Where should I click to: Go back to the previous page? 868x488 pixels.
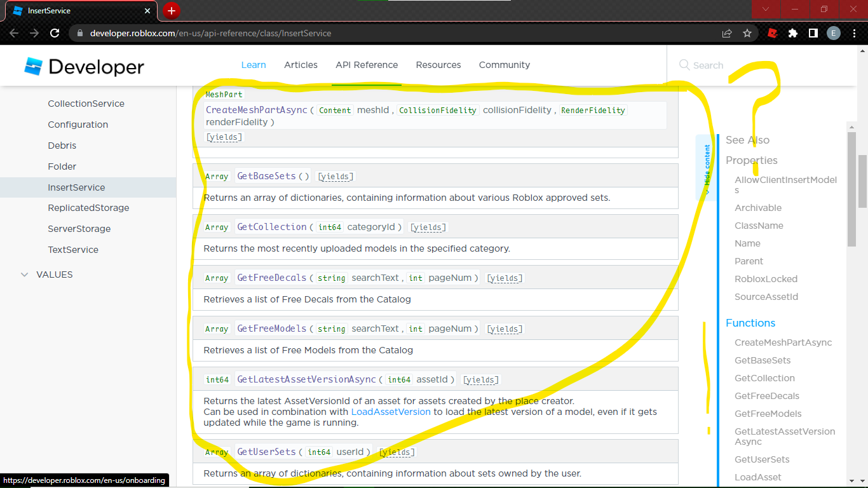tap(14, 33)
